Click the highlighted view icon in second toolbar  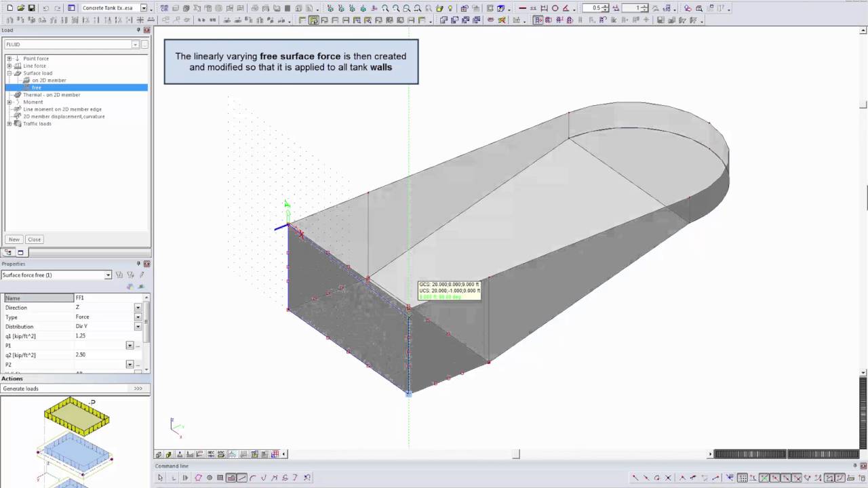(x=313, y=20)
